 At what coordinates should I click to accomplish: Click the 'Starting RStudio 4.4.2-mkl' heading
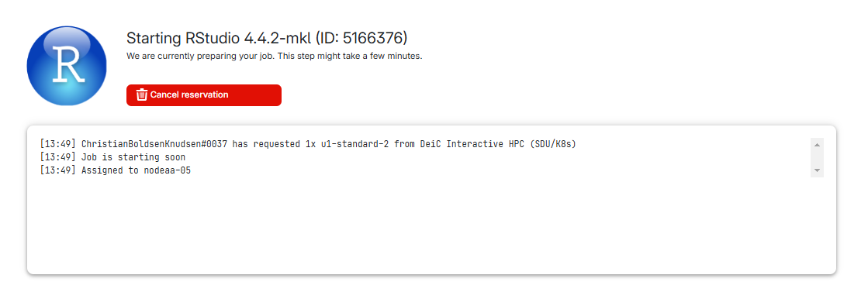(x=220, y=38)
